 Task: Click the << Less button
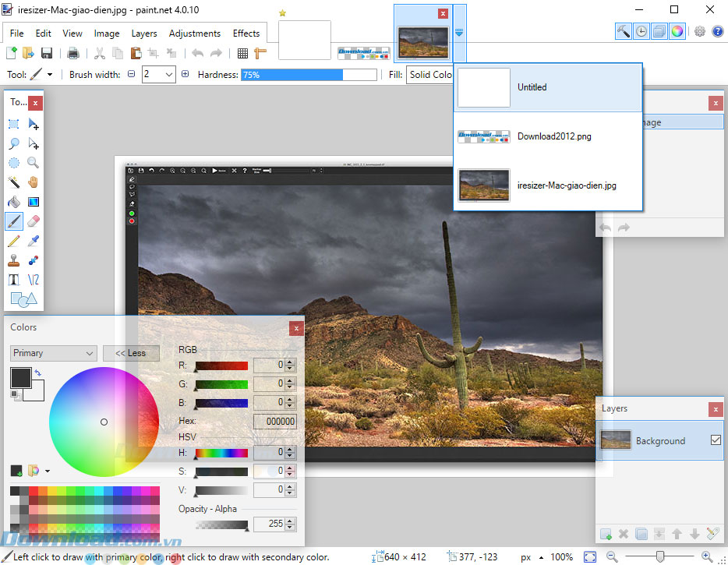pos(130,353)
